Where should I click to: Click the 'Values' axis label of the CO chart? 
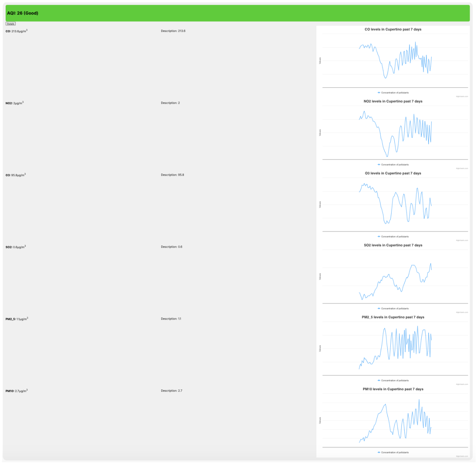click(x=320, y=61)
